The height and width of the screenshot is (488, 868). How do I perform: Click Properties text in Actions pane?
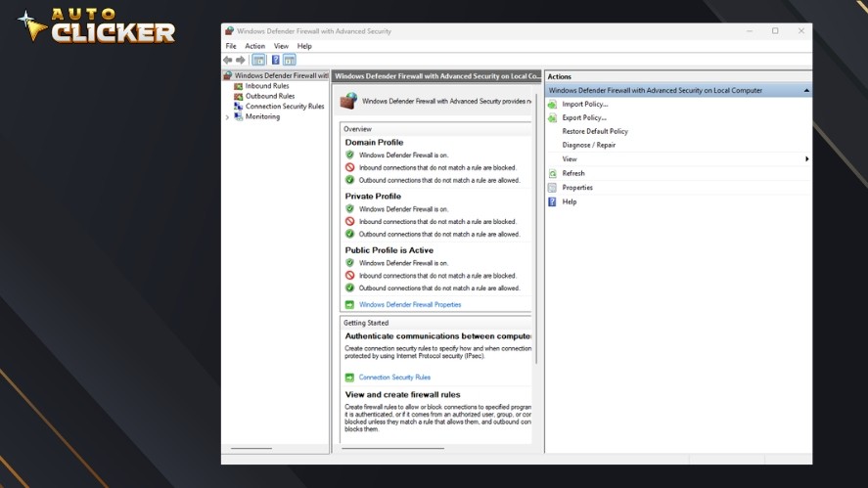pos(577,188)
